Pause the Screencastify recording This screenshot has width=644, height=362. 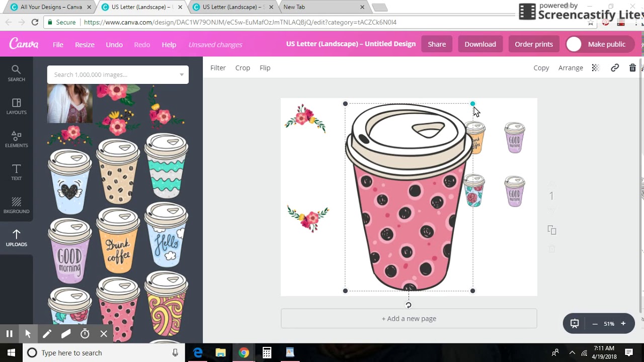coord(9,334)
